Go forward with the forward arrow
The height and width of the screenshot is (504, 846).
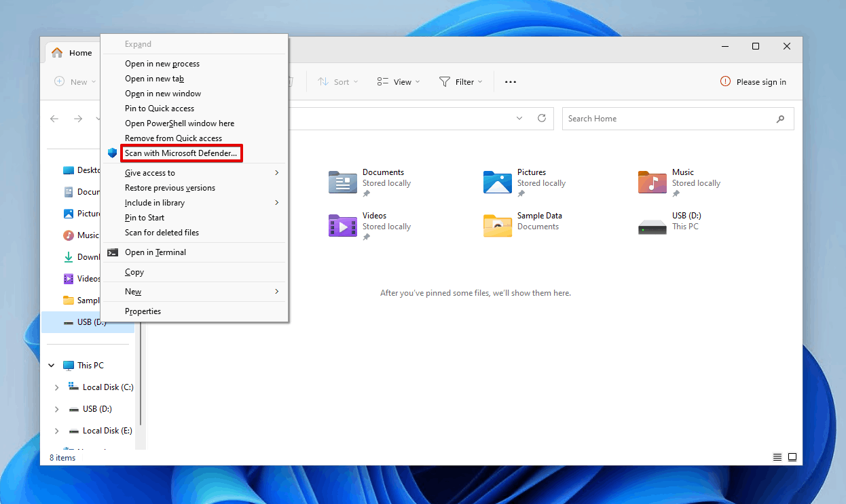click(x=78, y=119)
